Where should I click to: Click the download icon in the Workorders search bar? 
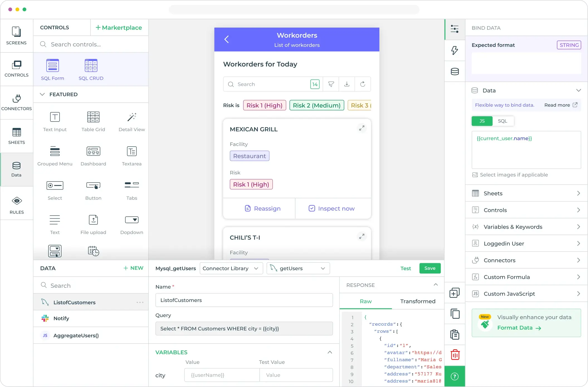click(x=347, y=84)
